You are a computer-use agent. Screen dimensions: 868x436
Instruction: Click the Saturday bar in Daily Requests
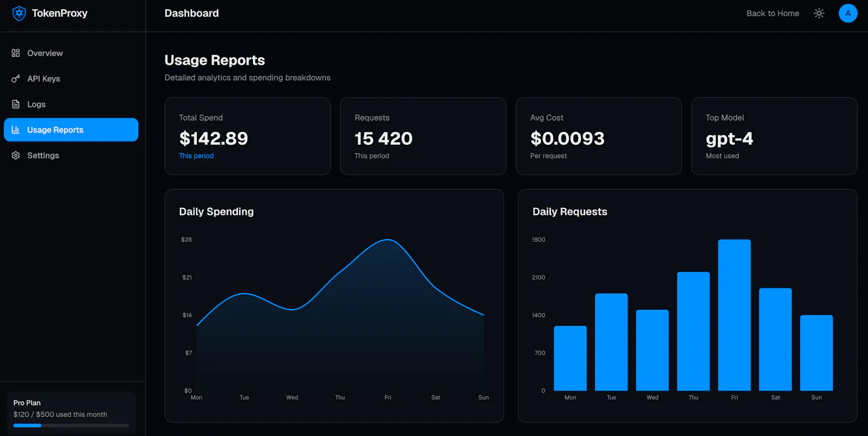point(775,339)
